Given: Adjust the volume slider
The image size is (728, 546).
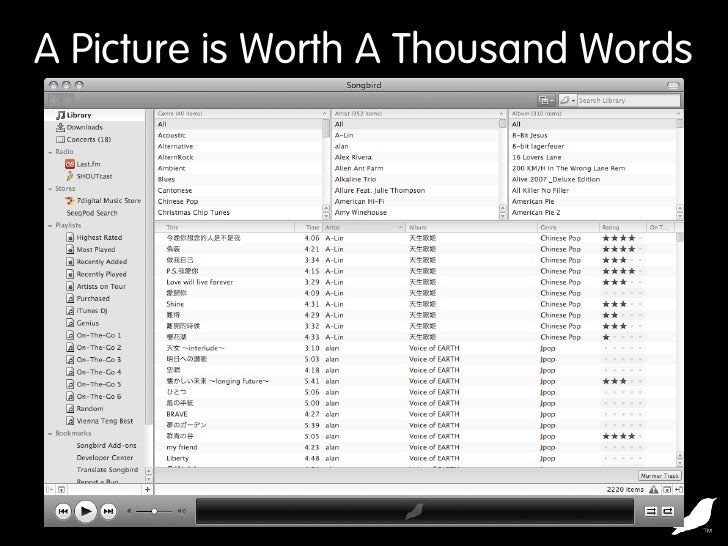Looking at the screenshot, I should [x=154, y=511].
